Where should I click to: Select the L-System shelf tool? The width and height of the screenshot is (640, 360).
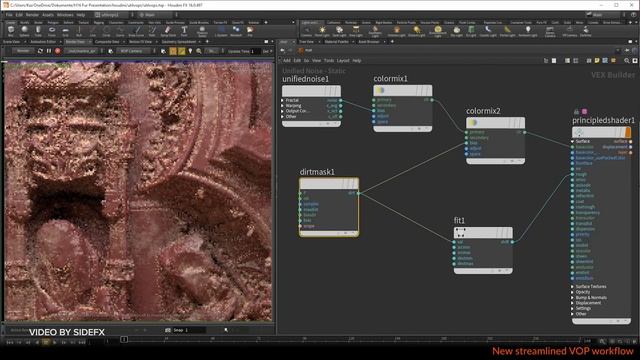coord(221,31)
